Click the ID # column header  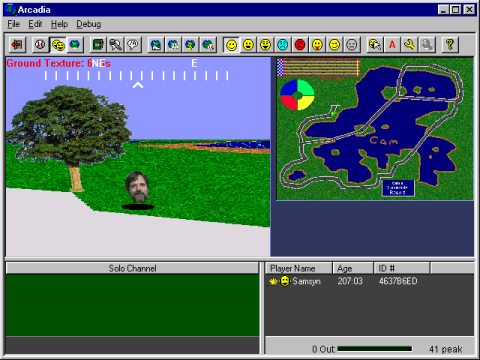[401, 268]
